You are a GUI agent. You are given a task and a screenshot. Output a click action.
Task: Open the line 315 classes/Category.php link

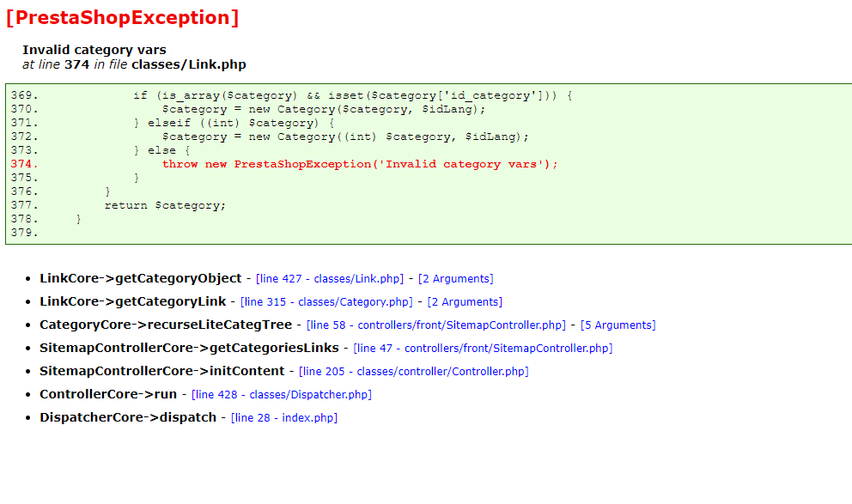326,302
